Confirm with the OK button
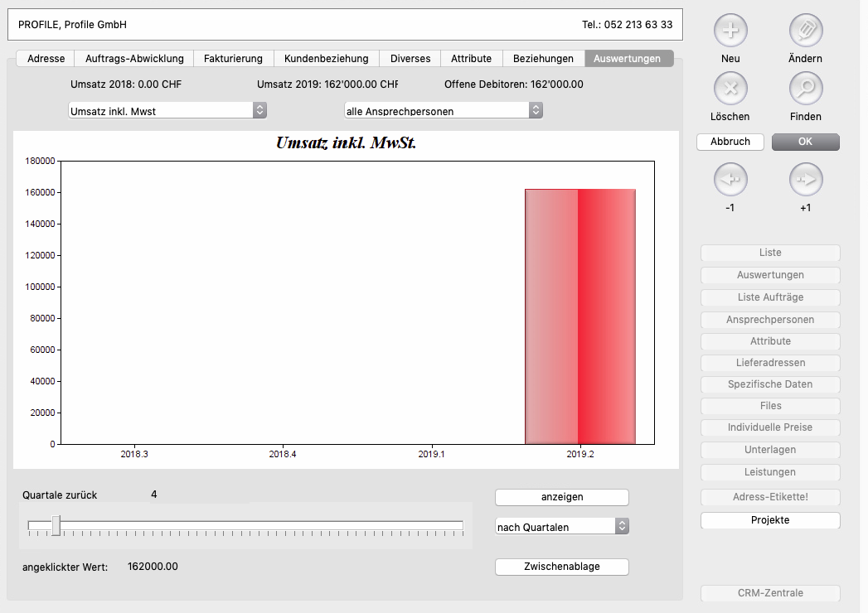Screen dimensions: 868x613 pyautogui.click(x=805, y=142)
